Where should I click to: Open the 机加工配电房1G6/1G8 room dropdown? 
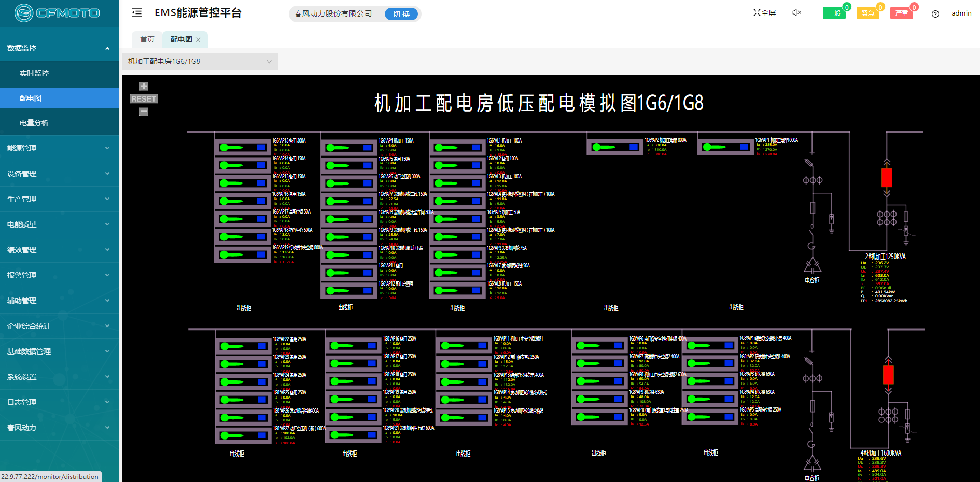click(200, 62)
